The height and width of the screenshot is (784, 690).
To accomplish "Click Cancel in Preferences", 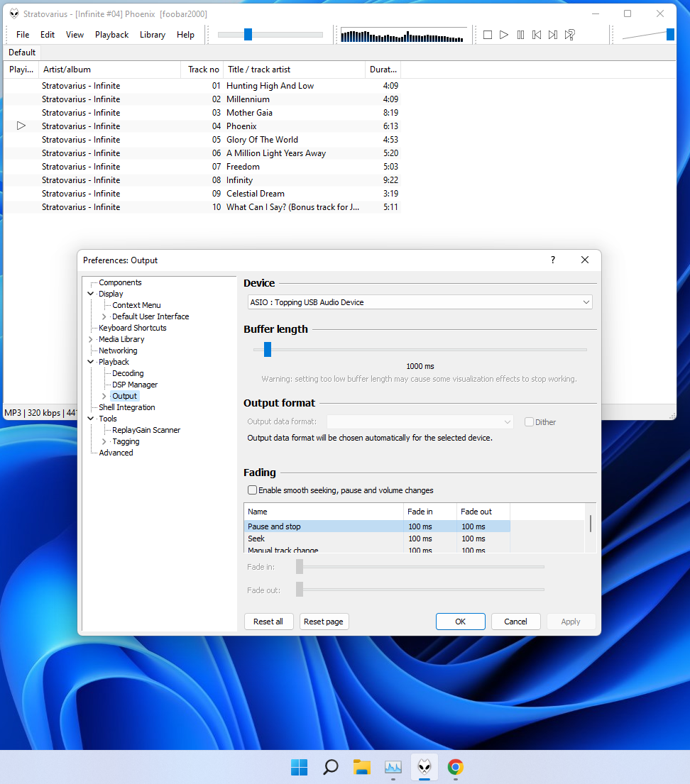I will pyautogui.click(x=515, y=622).
